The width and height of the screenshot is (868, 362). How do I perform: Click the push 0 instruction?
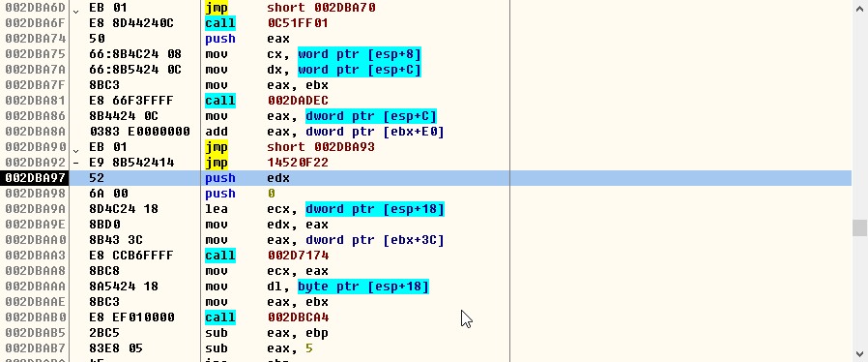pyautogui.click(x=240, y=194)
